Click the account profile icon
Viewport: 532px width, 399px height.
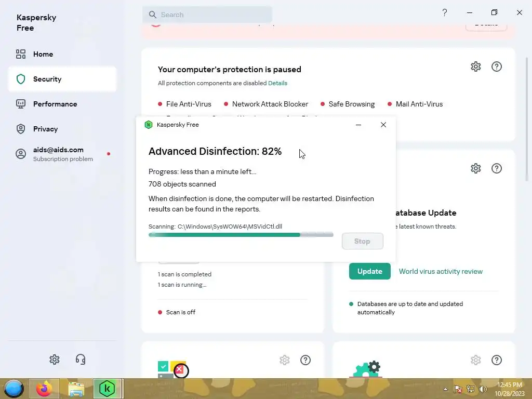pyautogui.click(x=21, y=154)
